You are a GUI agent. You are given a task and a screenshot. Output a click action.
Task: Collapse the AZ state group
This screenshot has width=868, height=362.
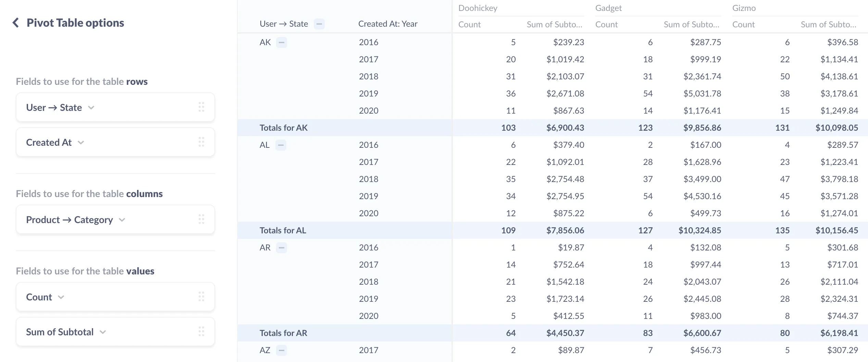click(x=282, y=350)
